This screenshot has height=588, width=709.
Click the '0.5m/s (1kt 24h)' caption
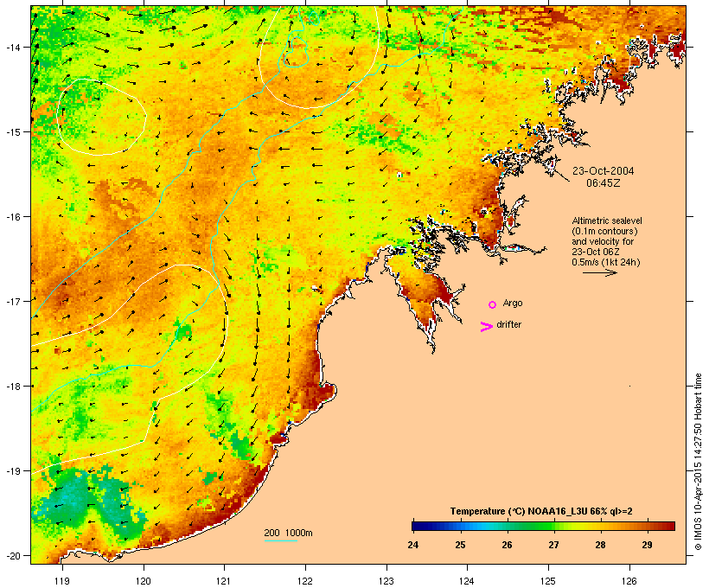(606, 262)
